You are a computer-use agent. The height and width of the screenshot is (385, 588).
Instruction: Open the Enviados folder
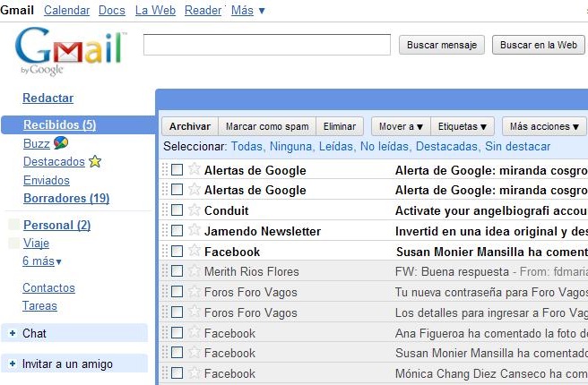(47, 181)
